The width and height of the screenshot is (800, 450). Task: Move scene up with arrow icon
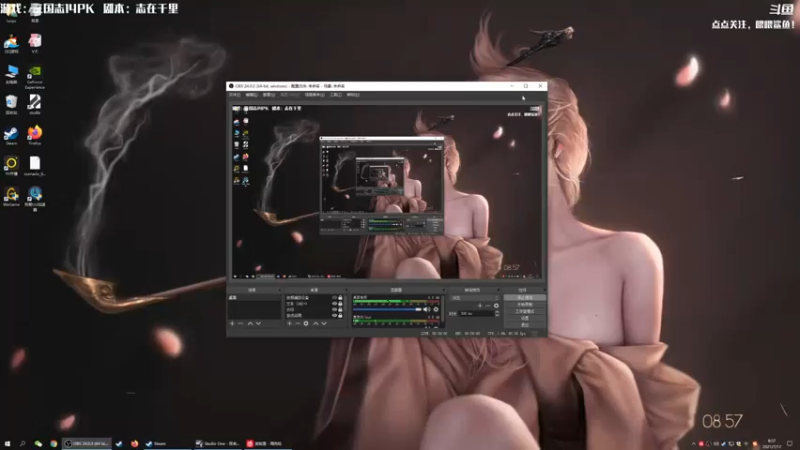tap(250, 323)
